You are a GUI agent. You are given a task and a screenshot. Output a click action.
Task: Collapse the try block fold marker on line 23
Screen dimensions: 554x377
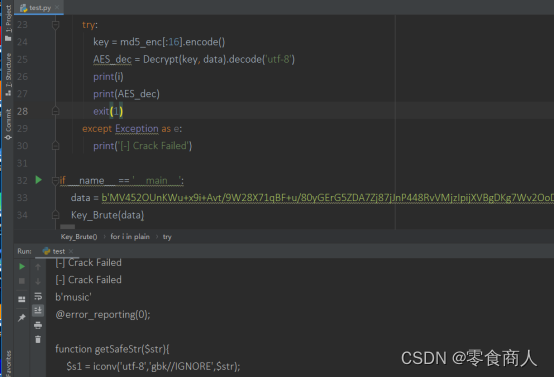(x=55, y=25)
